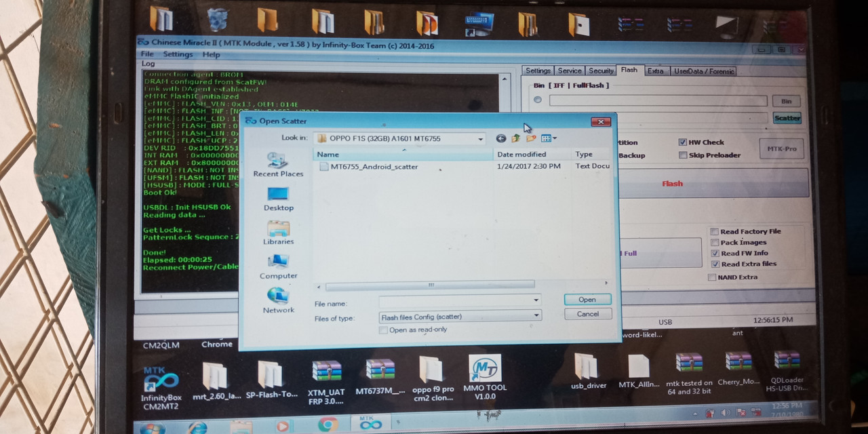
Task: Toggle the Read Extra files checkbox
Action: point(715,264)
